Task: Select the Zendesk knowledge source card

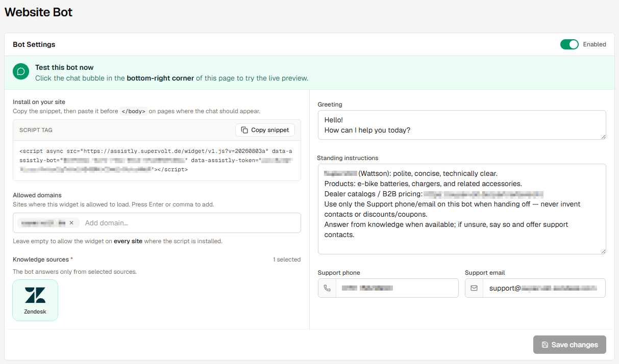Action: (35, 300)
